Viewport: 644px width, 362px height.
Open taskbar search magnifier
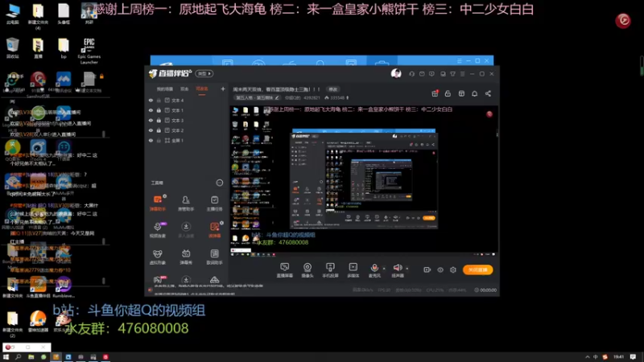click(18, 357)
